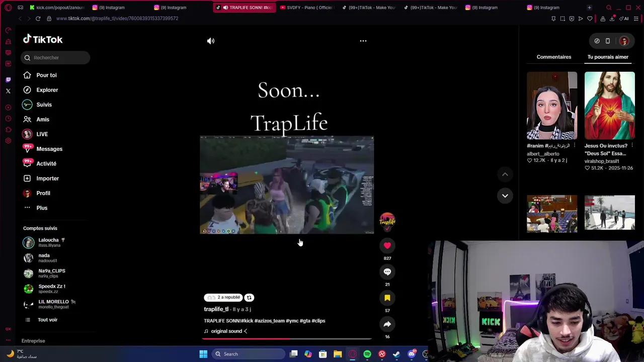Screen dimensions: 644x362
Task: Mute the TikTok video sound
Action: (x=211, y=41)
